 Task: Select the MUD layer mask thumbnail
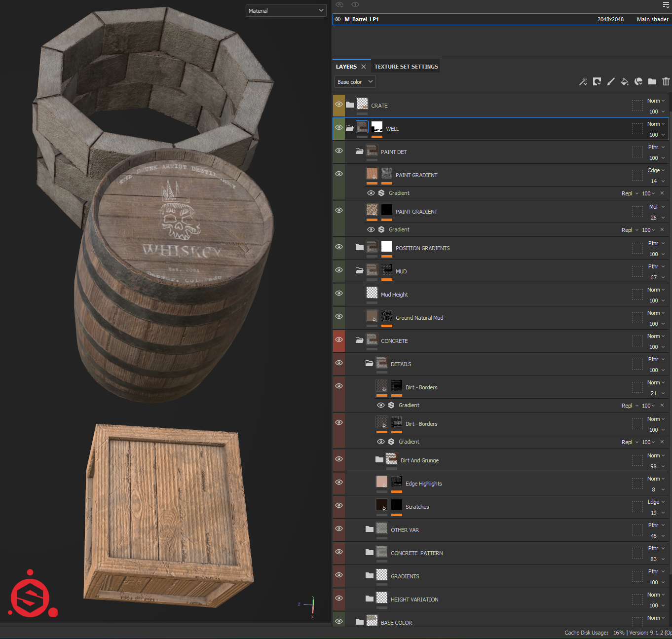(x=387, y=269)
